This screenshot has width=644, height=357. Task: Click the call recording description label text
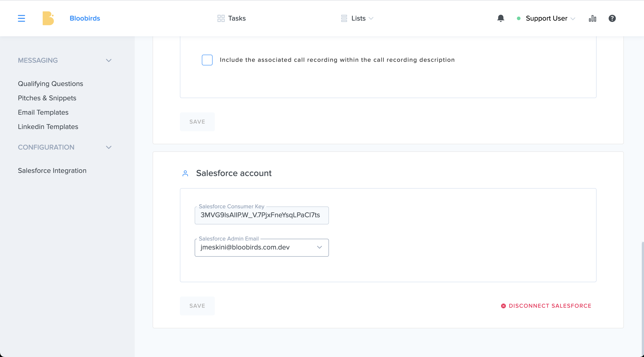coord(337,60)
